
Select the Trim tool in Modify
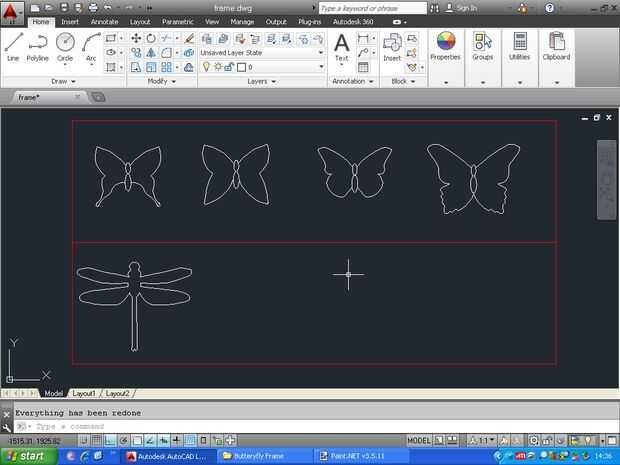click(x=166, y=38)
